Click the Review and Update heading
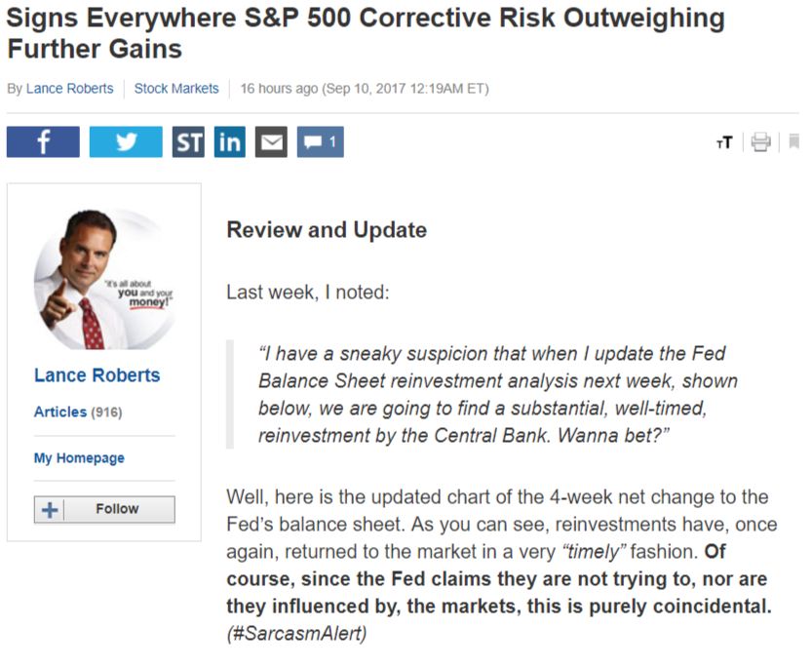The image size is (812, 668). (x=327, y=230)
